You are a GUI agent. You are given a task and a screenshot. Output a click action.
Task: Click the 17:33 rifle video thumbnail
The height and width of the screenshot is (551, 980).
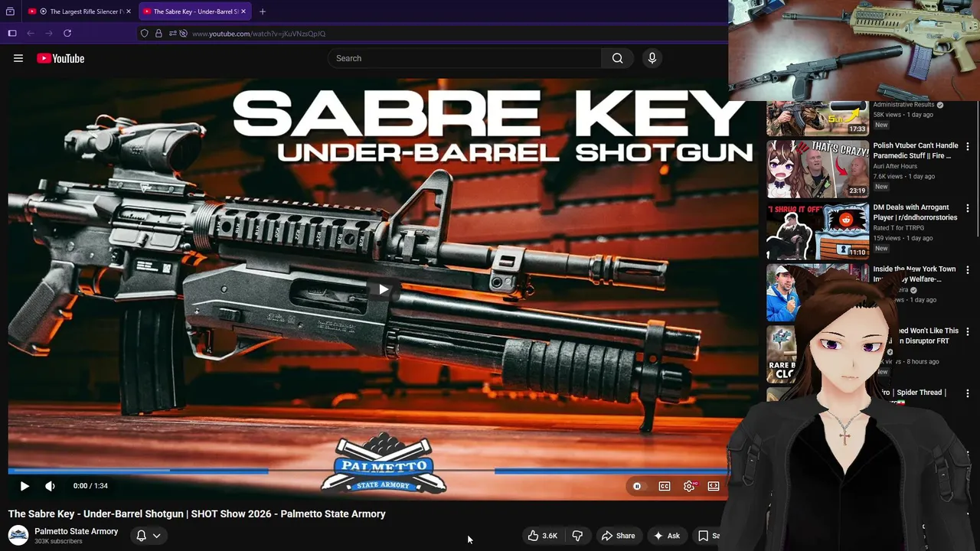click(818, 119)
